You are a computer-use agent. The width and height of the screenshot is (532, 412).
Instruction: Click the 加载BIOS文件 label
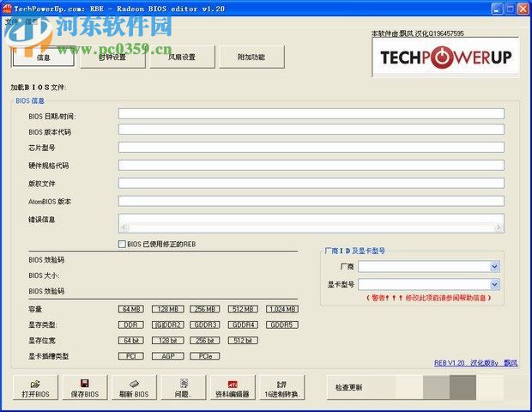(39, 88)
